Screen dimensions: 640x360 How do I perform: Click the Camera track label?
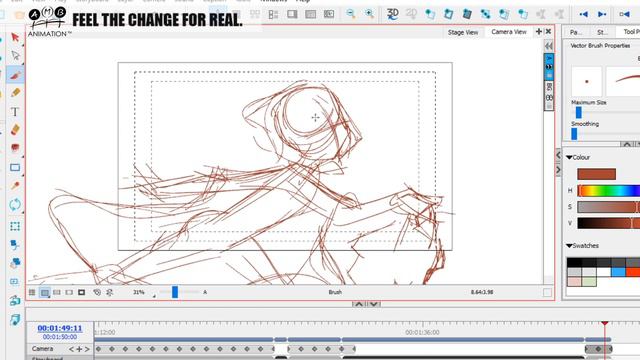(42, 349)
